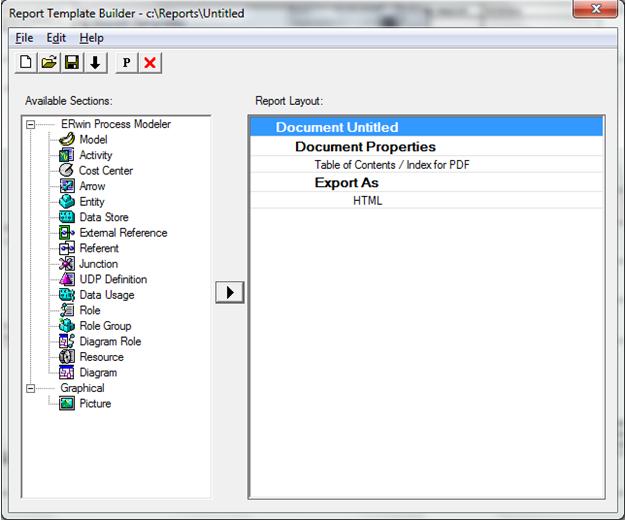
Task: Select the Diagram Role label
Action: [110, 341]
